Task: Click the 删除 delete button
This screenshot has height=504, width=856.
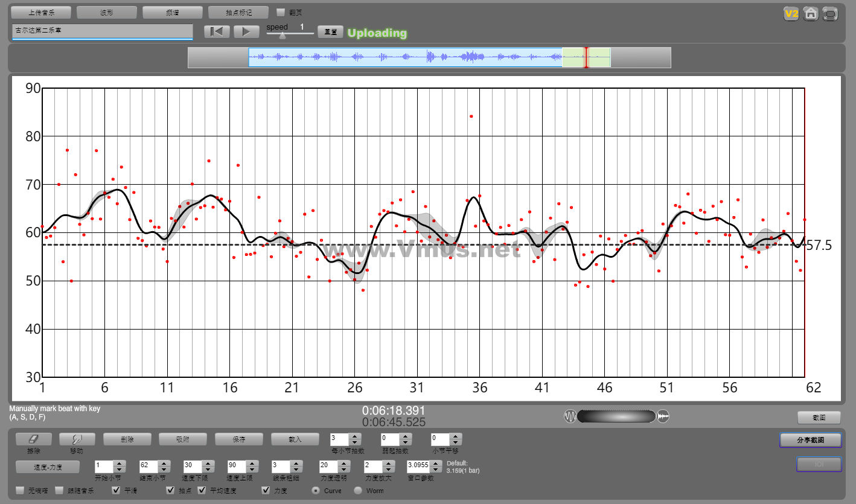Action: pos(127,439)
